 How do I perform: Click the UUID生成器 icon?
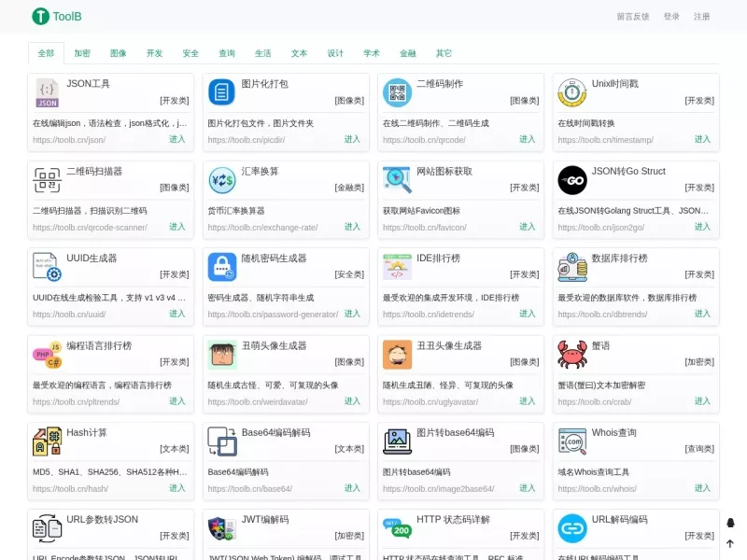pos(48,267)
